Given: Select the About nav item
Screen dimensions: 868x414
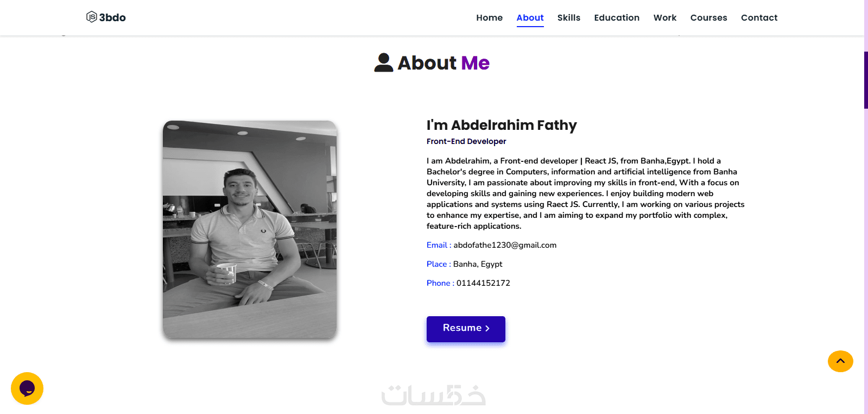Looking at the screenshot, I should [530, 18].
